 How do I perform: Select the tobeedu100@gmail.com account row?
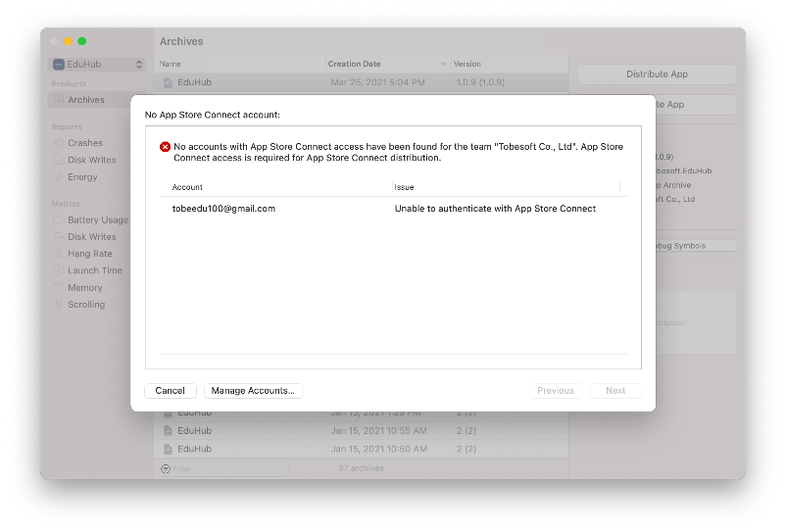393,209
